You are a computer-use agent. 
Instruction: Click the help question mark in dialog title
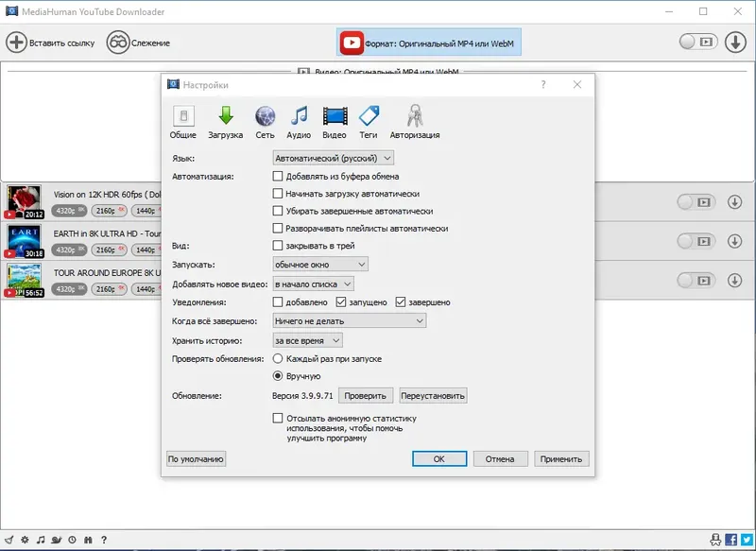click(x=543, y=85)
